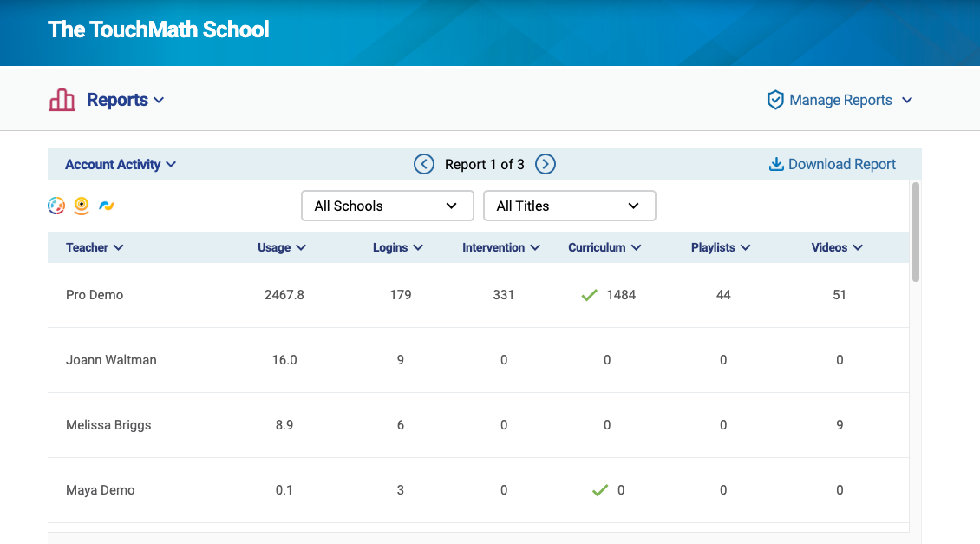Viewport: 980px width, 544px height.
Task: Expand the Manage Reports menu
Action: [851, 100]
